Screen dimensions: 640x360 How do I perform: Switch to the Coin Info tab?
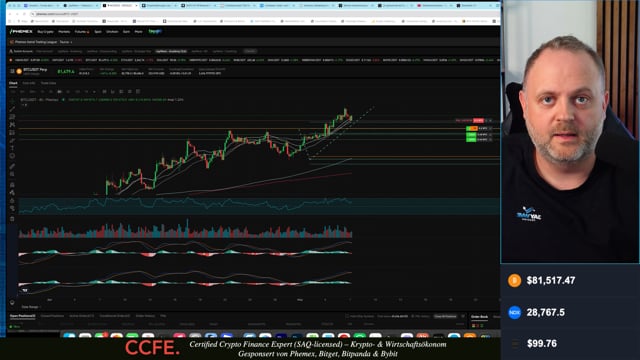pos(29,83)
